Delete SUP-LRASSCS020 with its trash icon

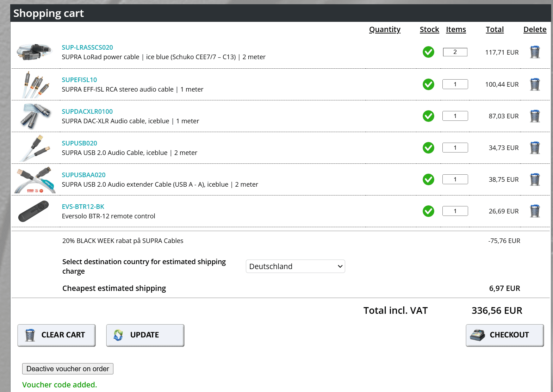(x=535, y=52)
